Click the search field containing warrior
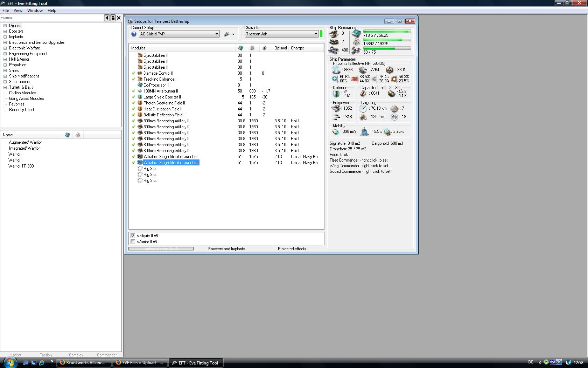Viewport: 588px width, 368px height. point(52,18)
